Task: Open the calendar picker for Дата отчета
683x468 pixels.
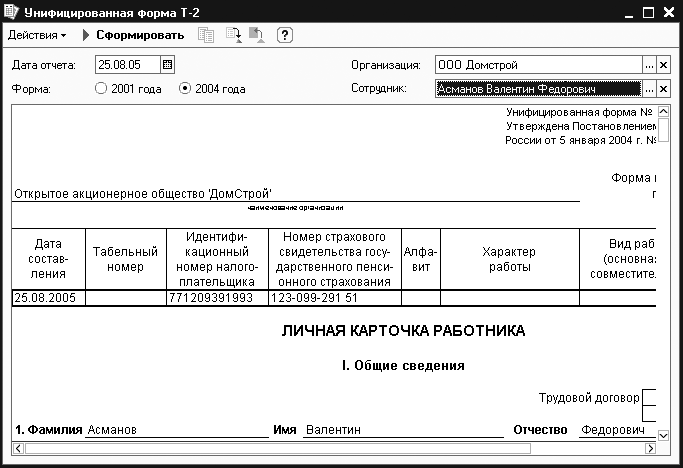Action: point(167,65)
